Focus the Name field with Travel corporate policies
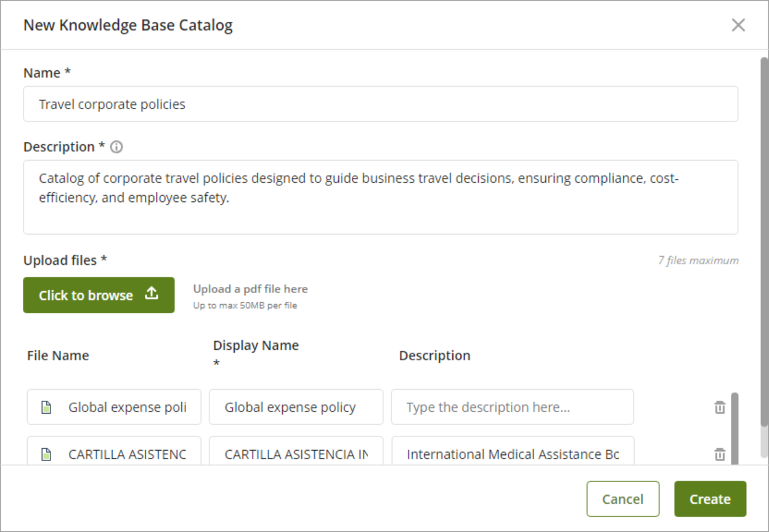The height and width of the screenshot is (532, 769). [x=380, y=104]
